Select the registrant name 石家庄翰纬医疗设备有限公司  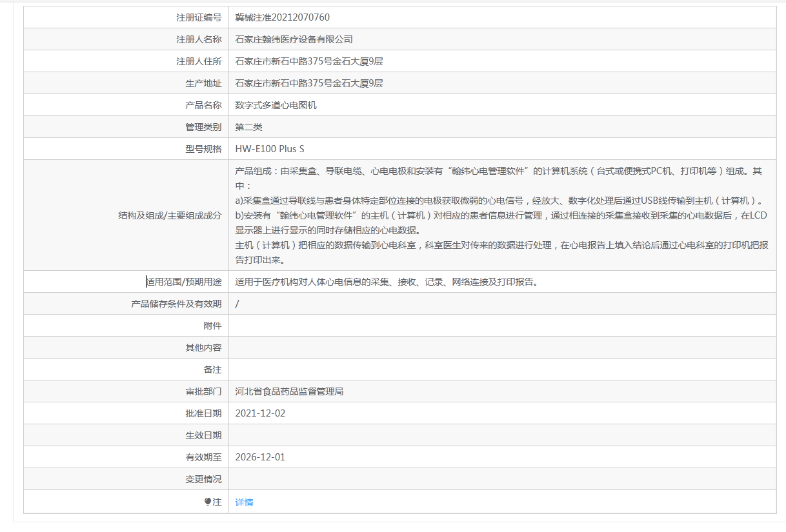tap(294, 39)
